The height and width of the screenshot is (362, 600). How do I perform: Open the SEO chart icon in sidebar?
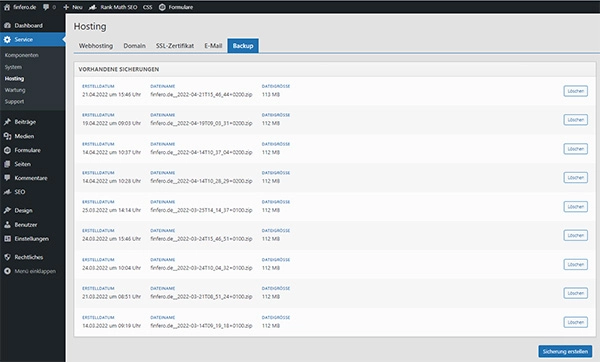point(7,192)
